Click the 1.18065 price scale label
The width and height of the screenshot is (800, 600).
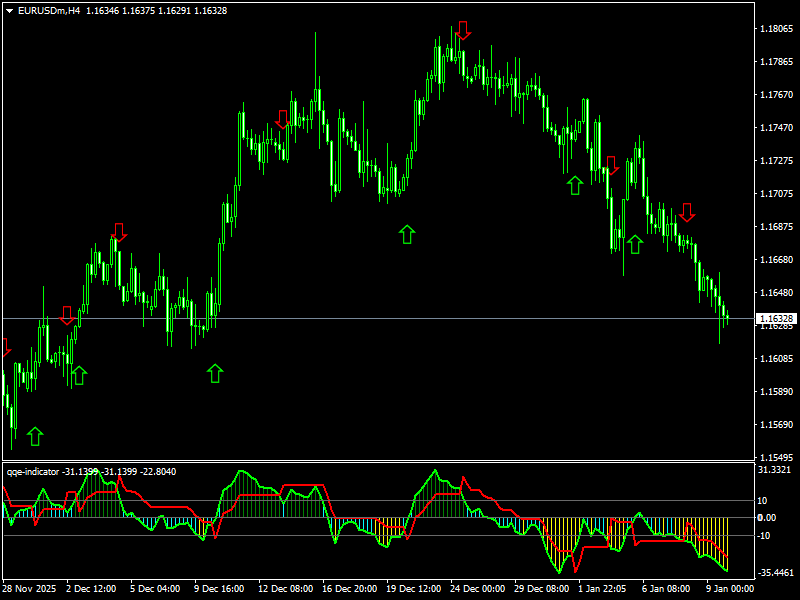tap(777, 29)
